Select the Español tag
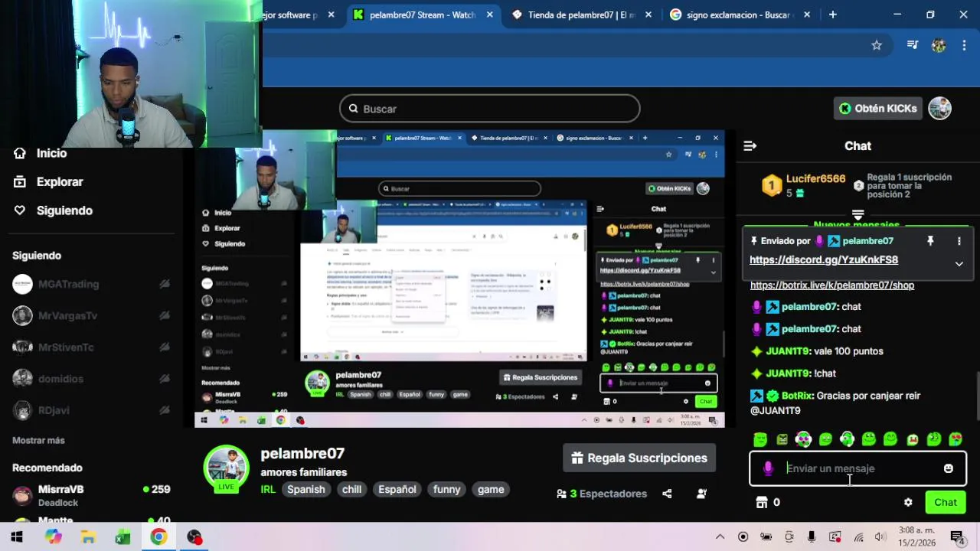This screenshot has height=551, width=980. click(x=397, y=490)
